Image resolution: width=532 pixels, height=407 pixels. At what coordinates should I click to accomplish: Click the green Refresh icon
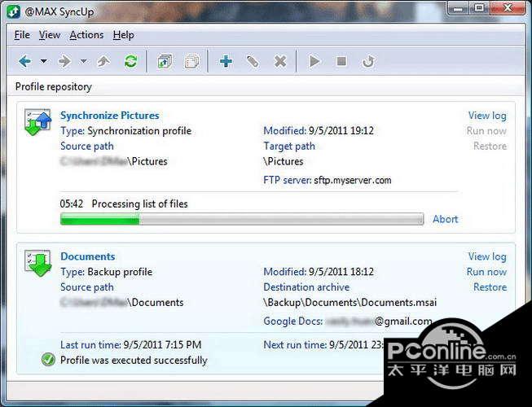(x=130, y=61)
